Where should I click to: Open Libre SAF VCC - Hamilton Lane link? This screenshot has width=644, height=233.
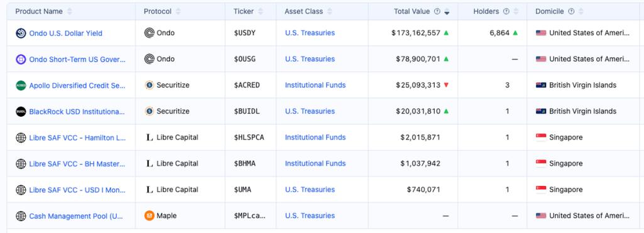coord(77,138)
